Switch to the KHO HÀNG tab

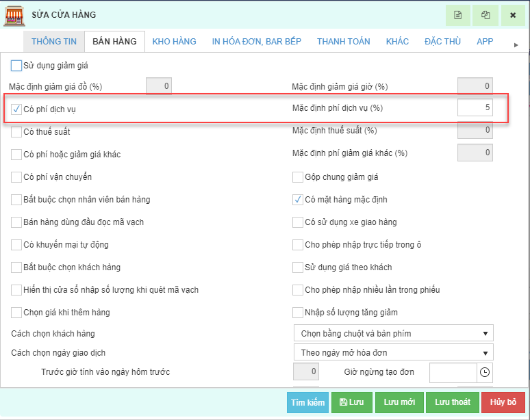point(174,42)
